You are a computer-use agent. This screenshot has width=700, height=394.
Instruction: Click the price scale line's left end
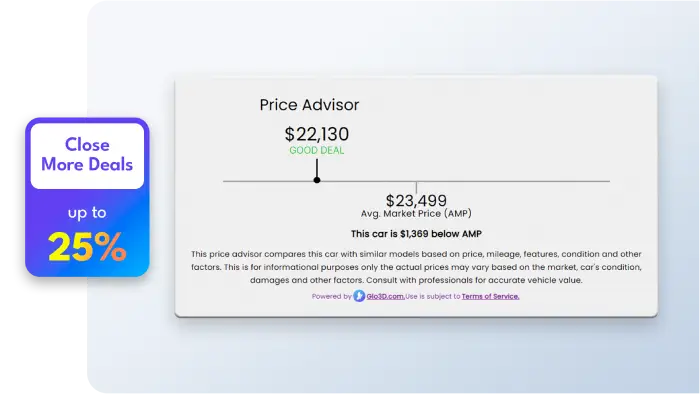[225, 181]
